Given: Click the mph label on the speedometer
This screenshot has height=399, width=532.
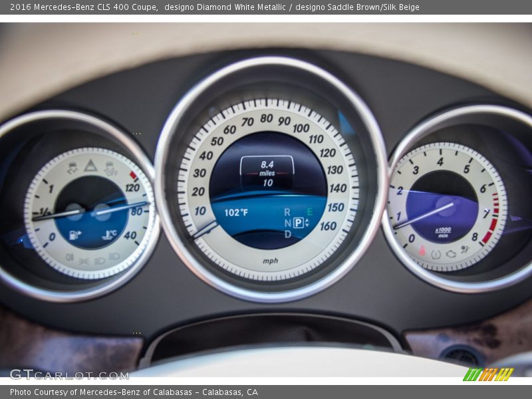Looking at the screenshot, I should 271,261.
